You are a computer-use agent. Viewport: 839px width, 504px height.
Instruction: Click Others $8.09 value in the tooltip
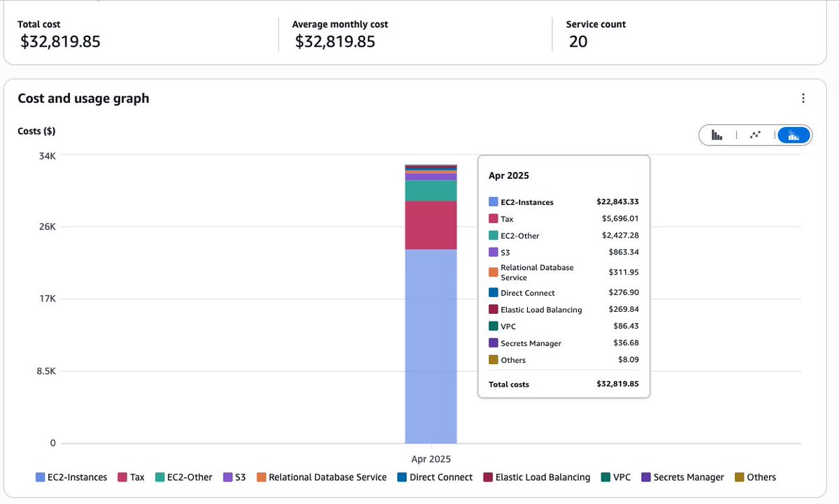(x=629, y=359)
